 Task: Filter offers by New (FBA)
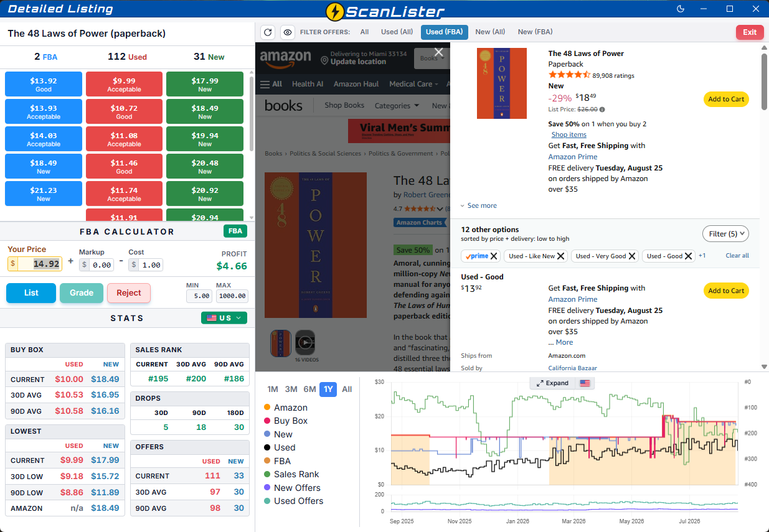535,32
